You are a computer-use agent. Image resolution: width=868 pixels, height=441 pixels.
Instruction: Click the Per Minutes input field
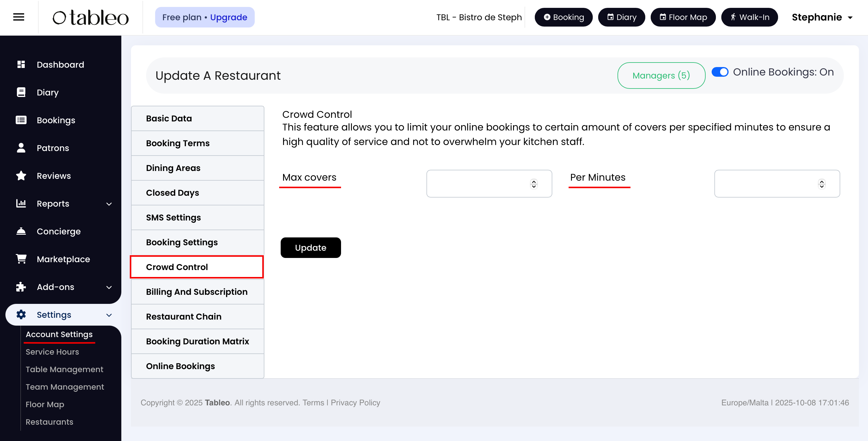(765, 184)
